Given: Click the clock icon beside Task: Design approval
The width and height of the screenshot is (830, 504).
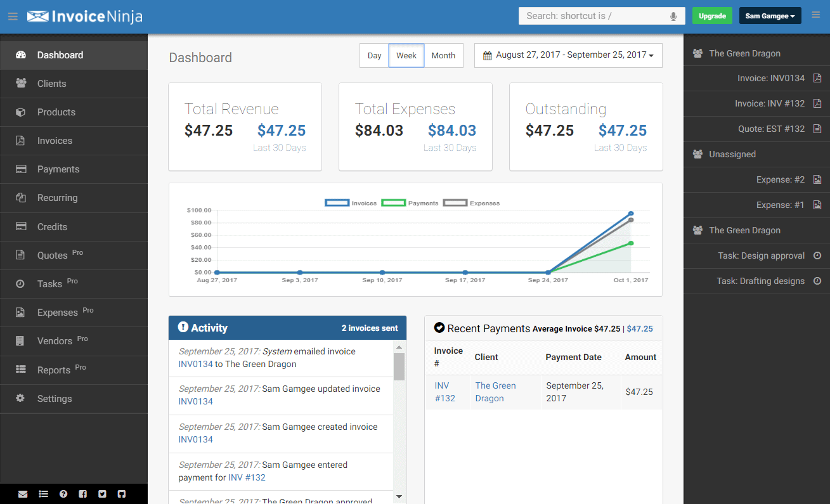Looking at the screenshot, I should pos(817,255).
